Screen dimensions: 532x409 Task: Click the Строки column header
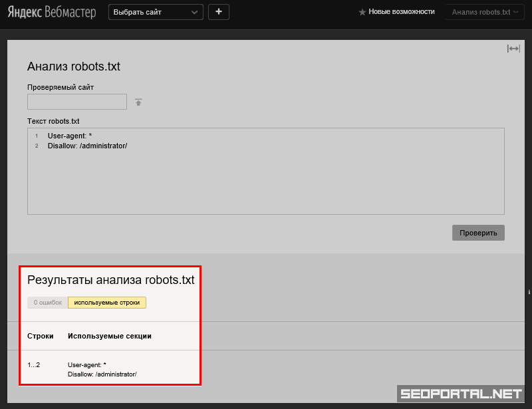point(40,336)
